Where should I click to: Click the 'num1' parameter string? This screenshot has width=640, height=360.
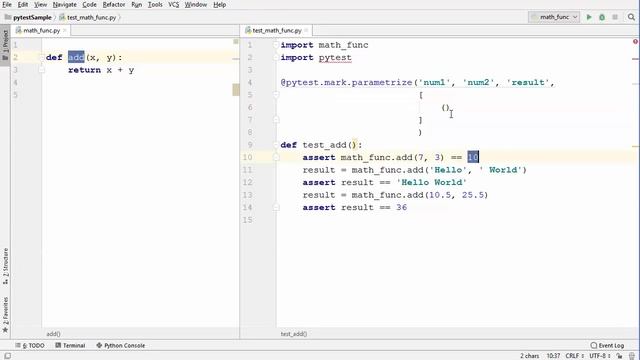(x=434, y=82)
